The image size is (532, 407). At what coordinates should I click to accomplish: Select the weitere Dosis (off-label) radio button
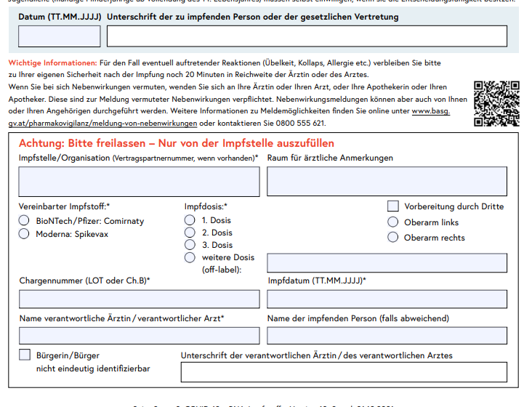[190, 257]
